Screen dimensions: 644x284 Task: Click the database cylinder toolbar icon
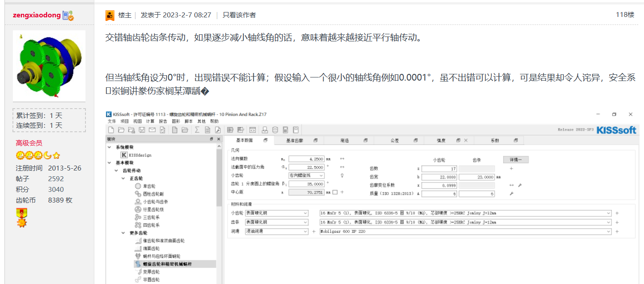point(275,130)
